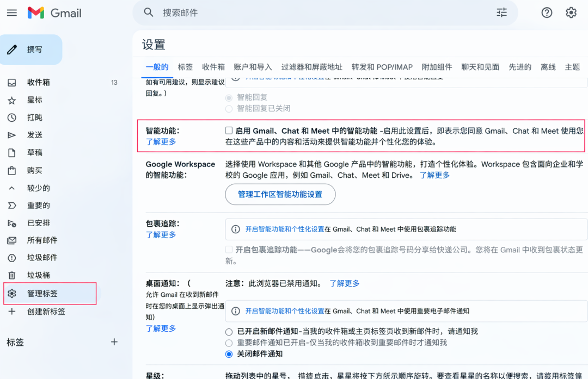Open the 附加组件 tab
The height and width of the screenshot is (379, 588).
click(437, 67)
